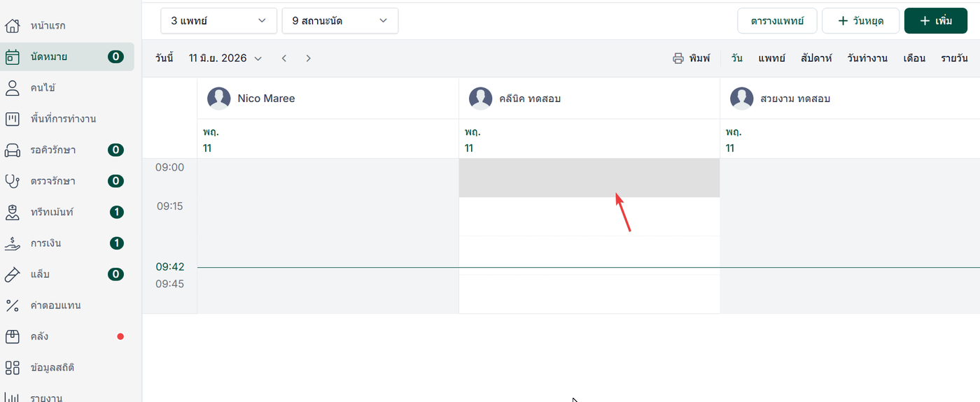Image resolution: width=980 pixels, height=402 pixels.
Task: Click the 1 badge on ทรีทเม้นท์
Action: pyautogui.click(x=117, y=212)
